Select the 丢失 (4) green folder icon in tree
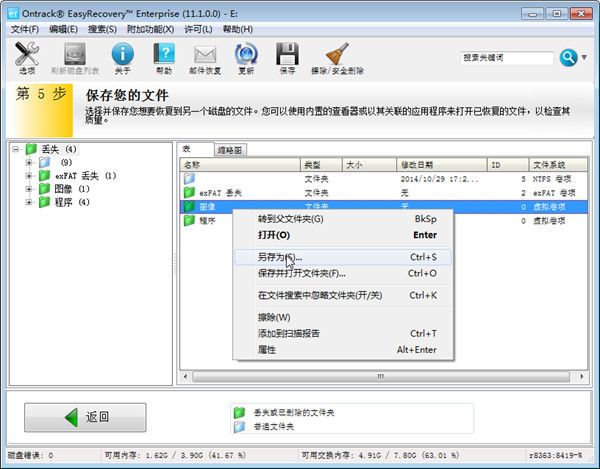 point(31,149)
